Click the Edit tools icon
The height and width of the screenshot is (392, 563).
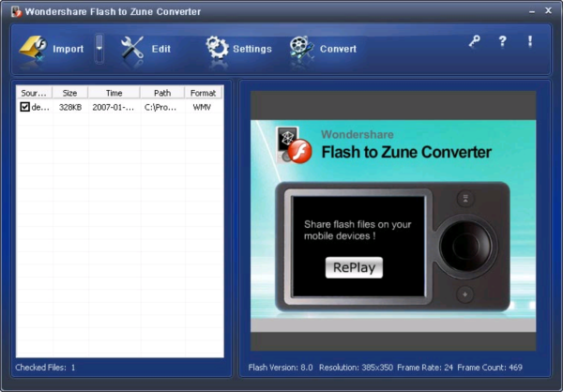click(x=134, y=48)
